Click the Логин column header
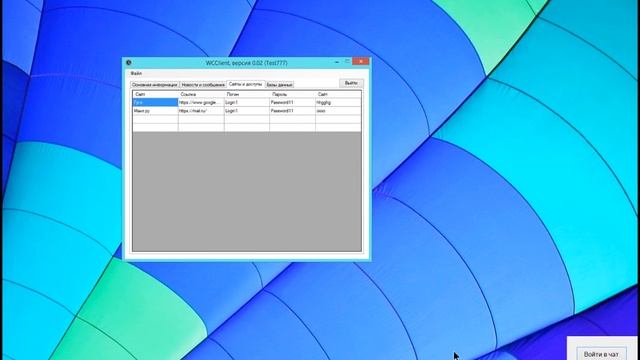 247,94
